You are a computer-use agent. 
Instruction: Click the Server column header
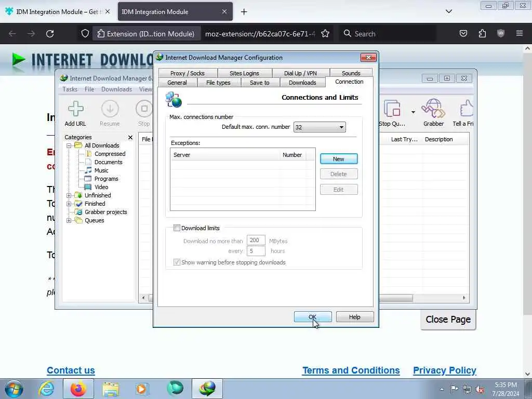pyautogui.click(x=225, y=155)
